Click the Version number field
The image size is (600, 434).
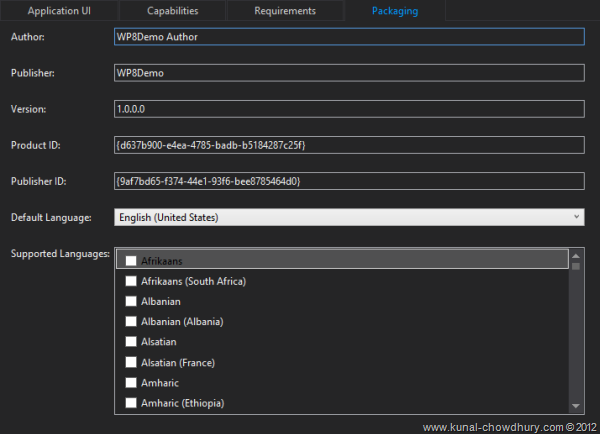click(349, 109)
